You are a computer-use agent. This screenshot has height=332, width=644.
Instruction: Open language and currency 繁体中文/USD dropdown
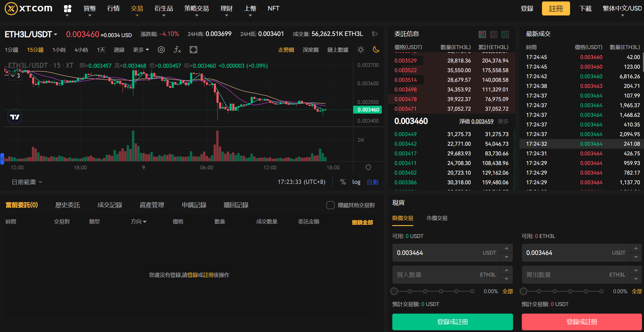[622, 9]
